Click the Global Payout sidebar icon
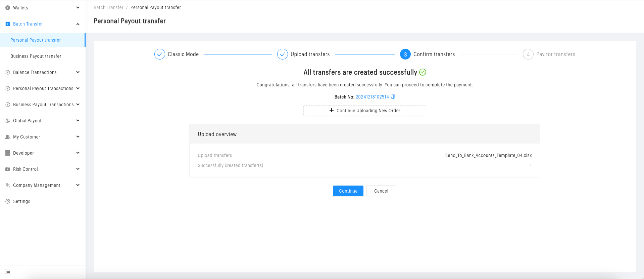The width and height of the screenshot is (644, 279). [8, 121]
